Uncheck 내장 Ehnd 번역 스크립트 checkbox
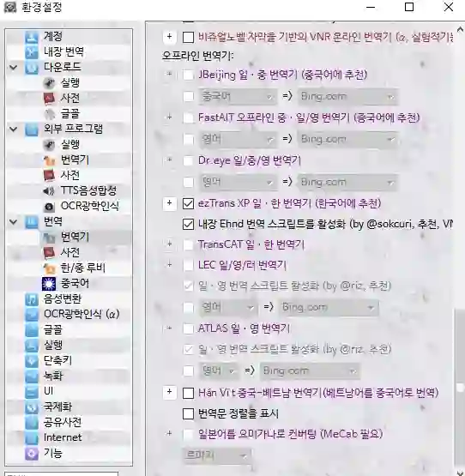This screenshot has height=476, width=465. tap(188, 225)
